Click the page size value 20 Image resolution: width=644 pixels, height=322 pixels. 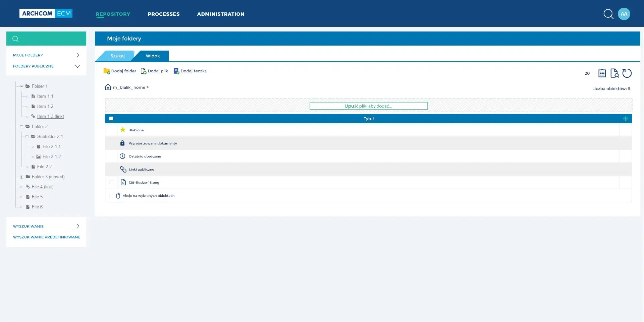click(x=587, y=73)
